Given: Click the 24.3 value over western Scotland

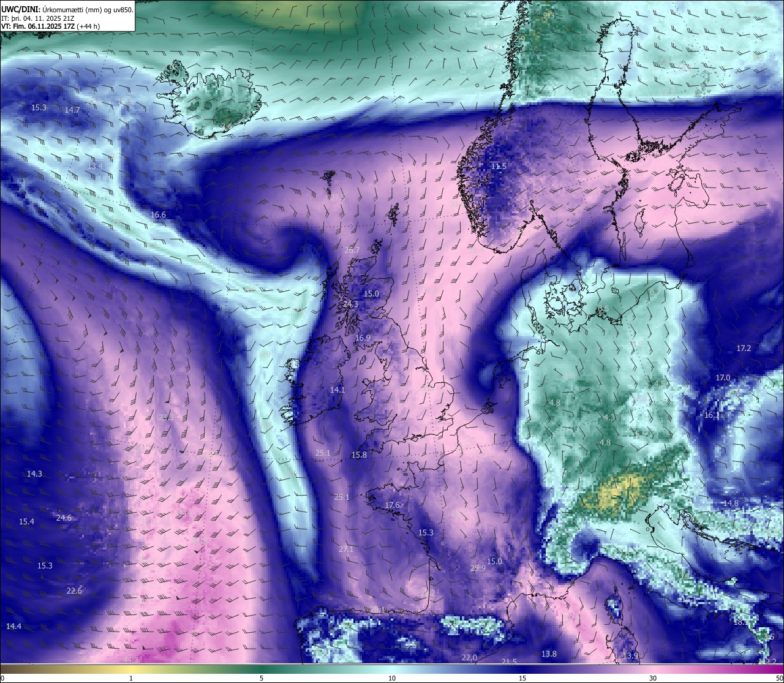Looking at the screenshot, I should click(350, 304).
